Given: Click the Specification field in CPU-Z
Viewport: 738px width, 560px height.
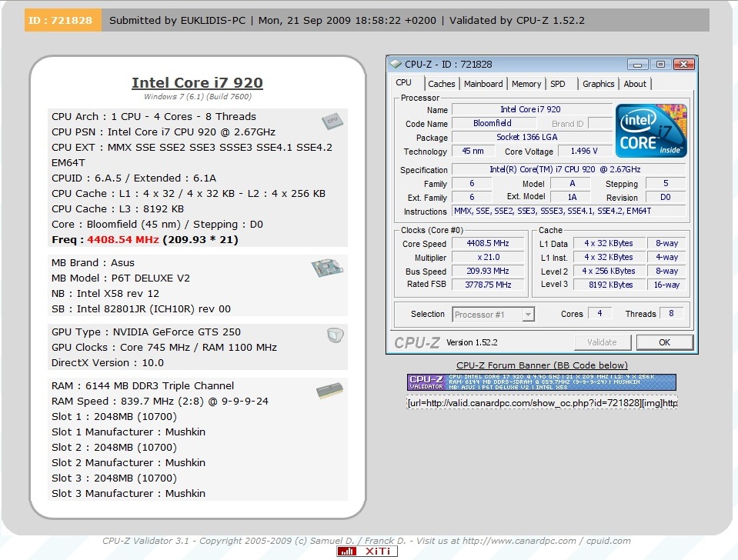Looking at the screenshot, I should coord(569,169).
